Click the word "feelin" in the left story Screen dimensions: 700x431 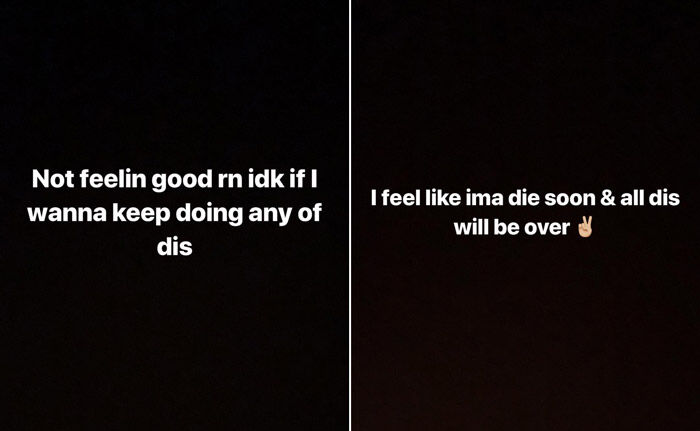[x=113, y=179]
